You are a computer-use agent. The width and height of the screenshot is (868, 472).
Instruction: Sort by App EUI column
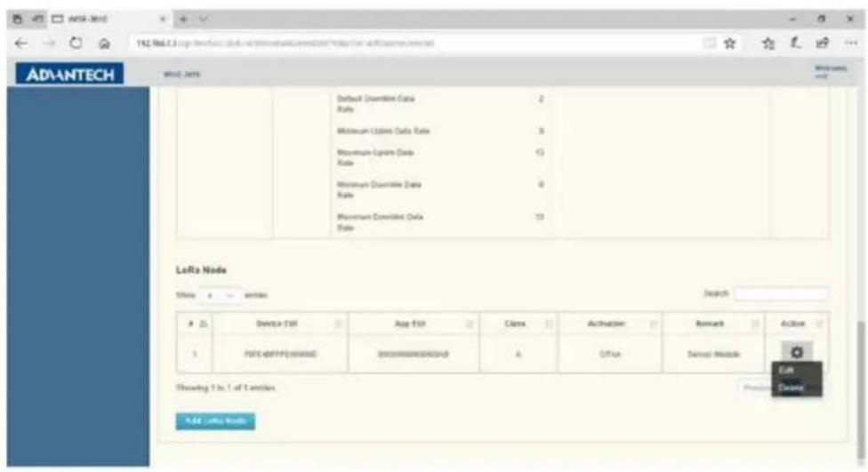(x=414, y=324)
